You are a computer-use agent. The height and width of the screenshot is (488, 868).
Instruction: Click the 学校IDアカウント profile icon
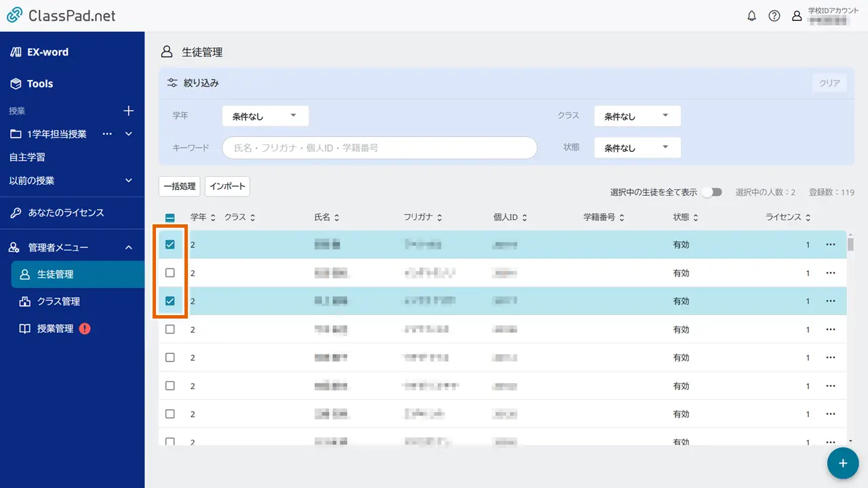(x=797, y=16)
